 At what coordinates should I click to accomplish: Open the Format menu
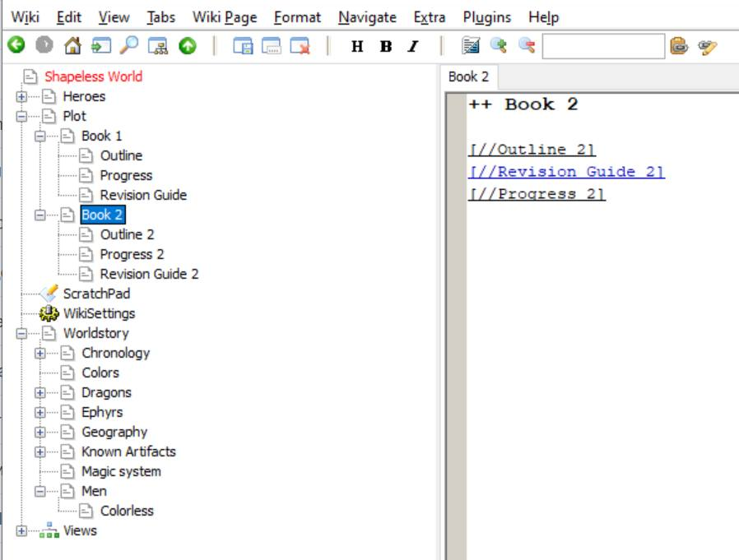(297, 17)
